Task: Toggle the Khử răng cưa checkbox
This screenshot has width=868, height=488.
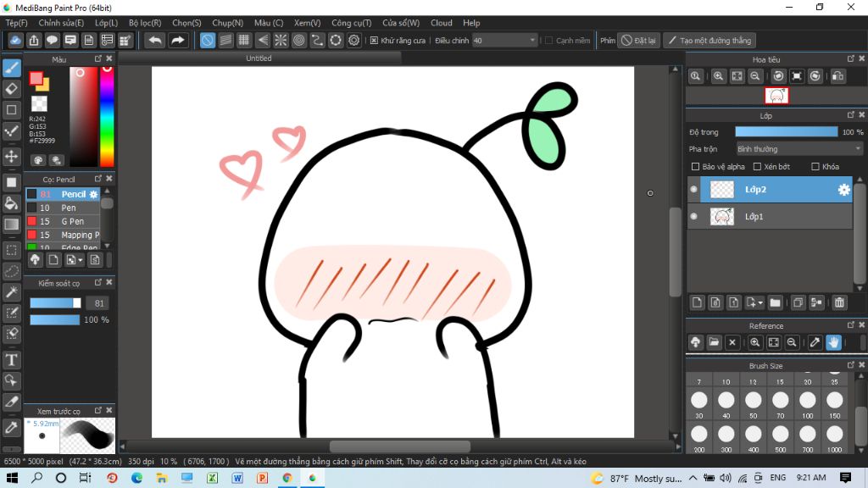Action: 376,40
